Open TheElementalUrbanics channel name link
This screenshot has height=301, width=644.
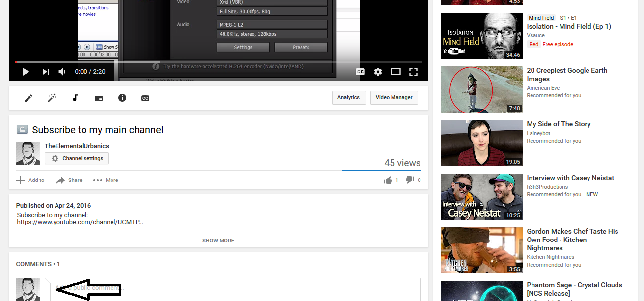coord(77,146)
